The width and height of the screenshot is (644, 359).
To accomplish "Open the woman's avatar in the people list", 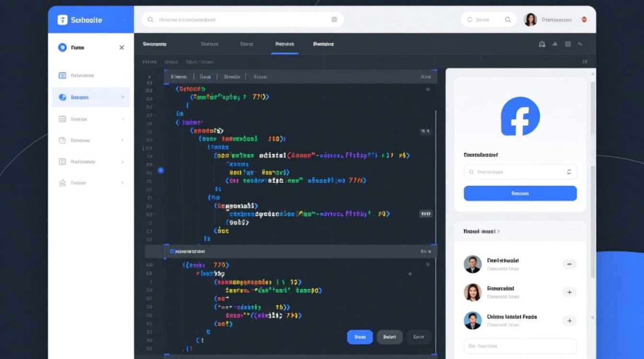I will point(472,292).
